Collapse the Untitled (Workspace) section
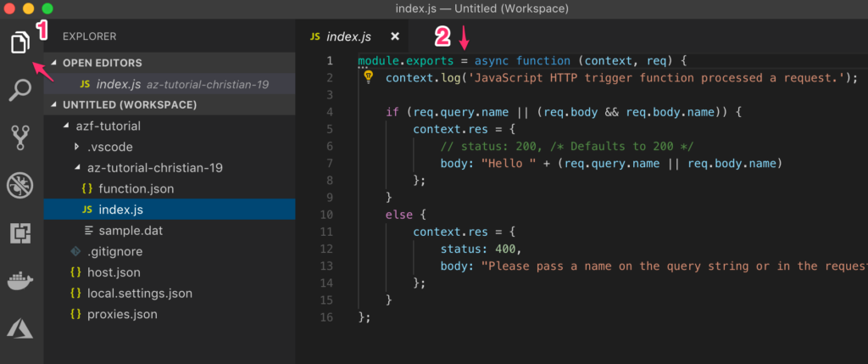868x364 pixels. coord(56,105)
